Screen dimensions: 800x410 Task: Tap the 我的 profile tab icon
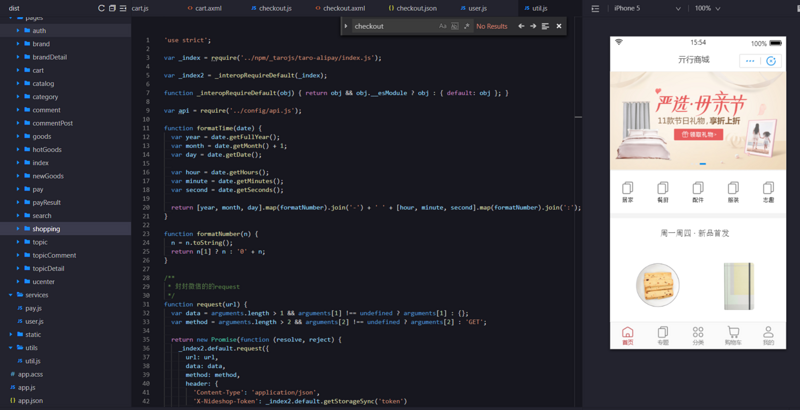click(x=768, y=332)
